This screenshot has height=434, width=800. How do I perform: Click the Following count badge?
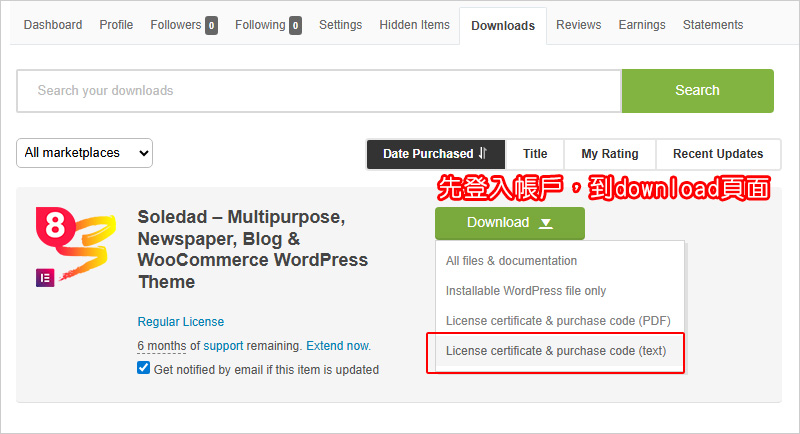pyautogui.click(x=295, y=25)
